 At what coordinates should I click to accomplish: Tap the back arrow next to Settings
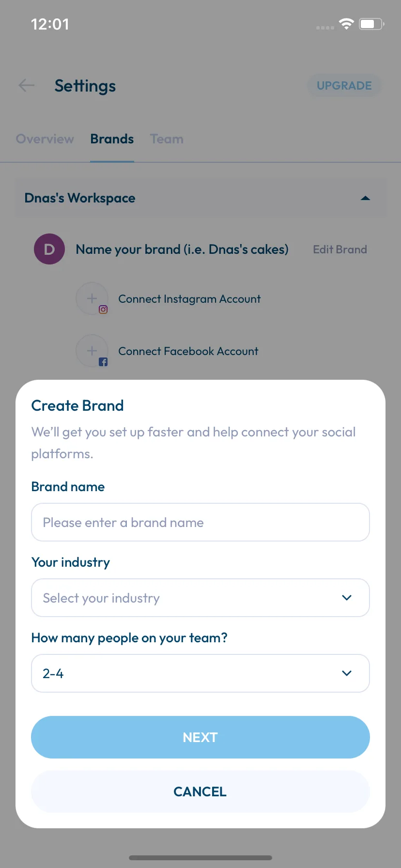point(27,86)
